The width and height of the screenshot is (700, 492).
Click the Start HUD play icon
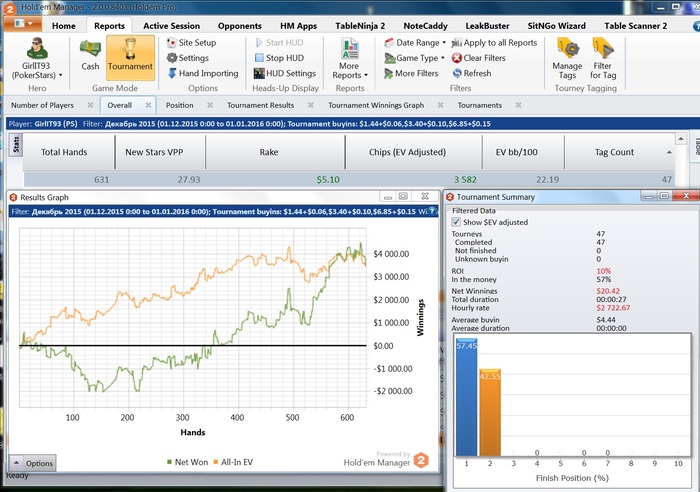click(259, 43)
